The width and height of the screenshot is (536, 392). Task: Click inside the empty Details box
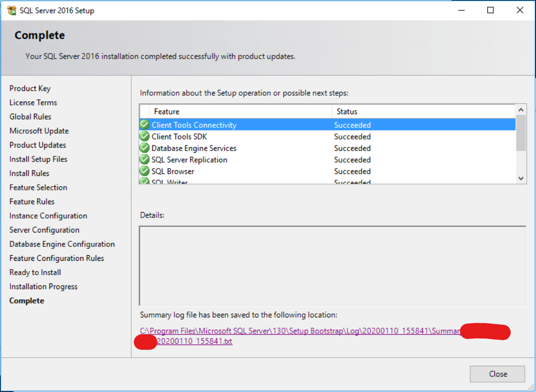[x=333, y=265]
